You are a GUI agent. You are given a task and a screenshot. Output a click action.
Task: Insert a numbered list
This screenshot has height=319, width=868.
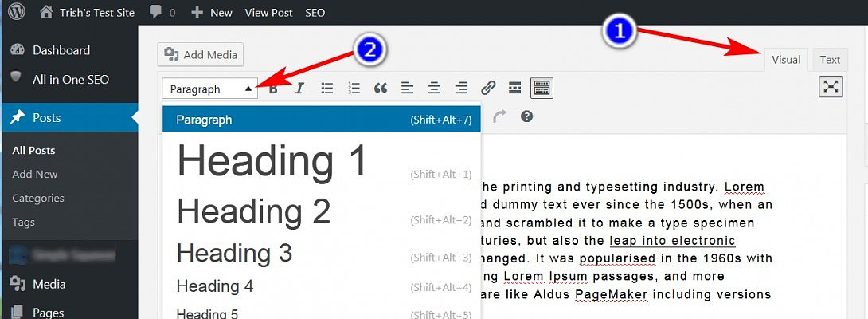tap(354, 88)
